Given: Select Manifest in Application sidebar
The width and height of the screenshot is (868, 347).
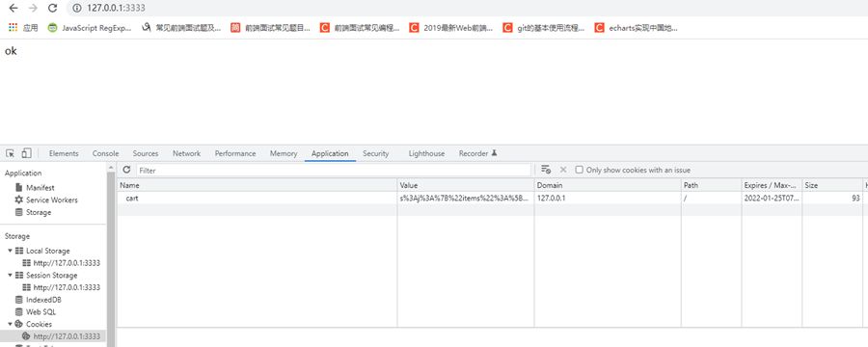Looking at the screenshot, I should point(41,188).
